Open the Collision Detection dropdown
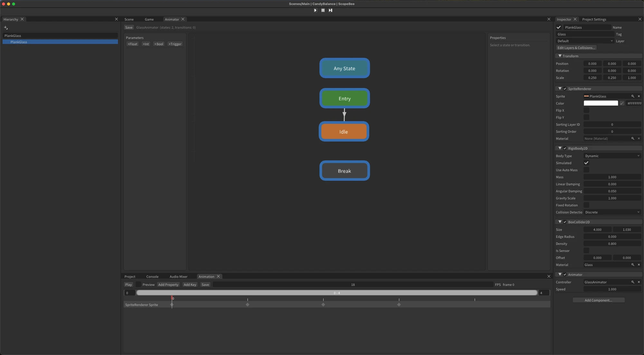644x355 pixels. click(612, 212)
